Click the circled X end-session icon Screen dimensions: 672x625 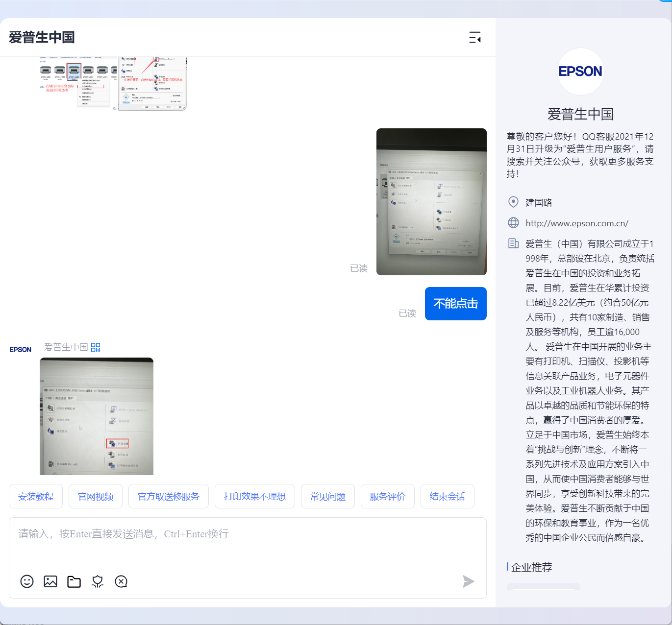coord(121,581)
